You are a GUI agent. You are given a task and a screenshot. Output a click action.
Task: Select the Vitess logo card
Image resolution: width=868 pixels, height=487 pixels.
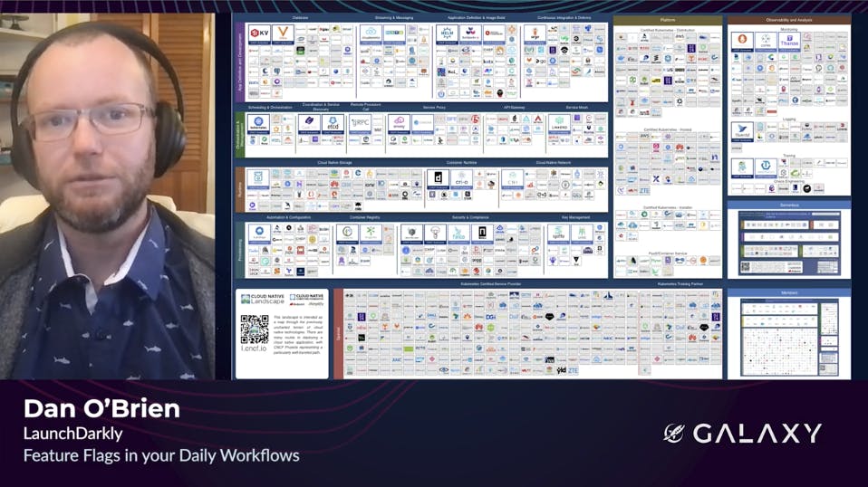pyautogui.click(x=283, y=34)
